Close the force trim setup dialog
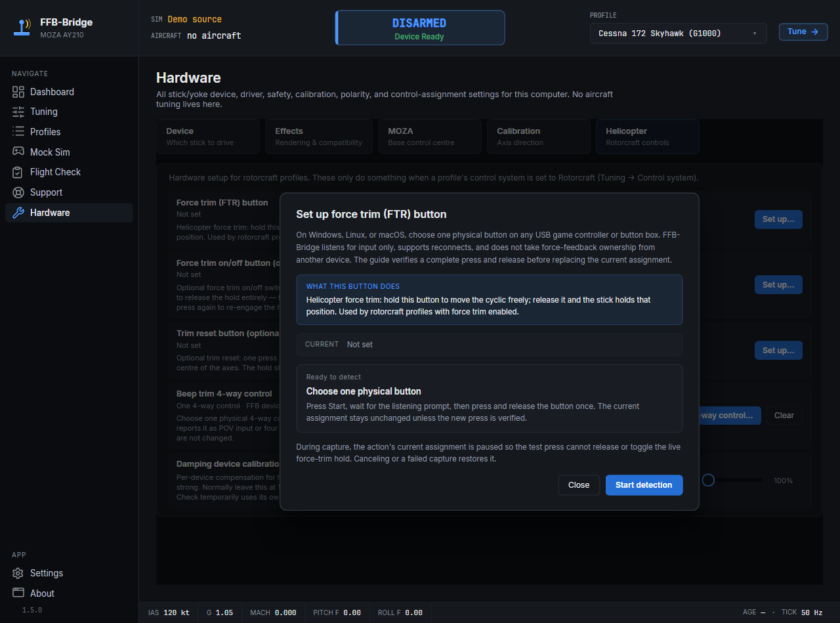The height and width of the screenshot is (623, 840). pyautogui.click(x=579, y=485)
